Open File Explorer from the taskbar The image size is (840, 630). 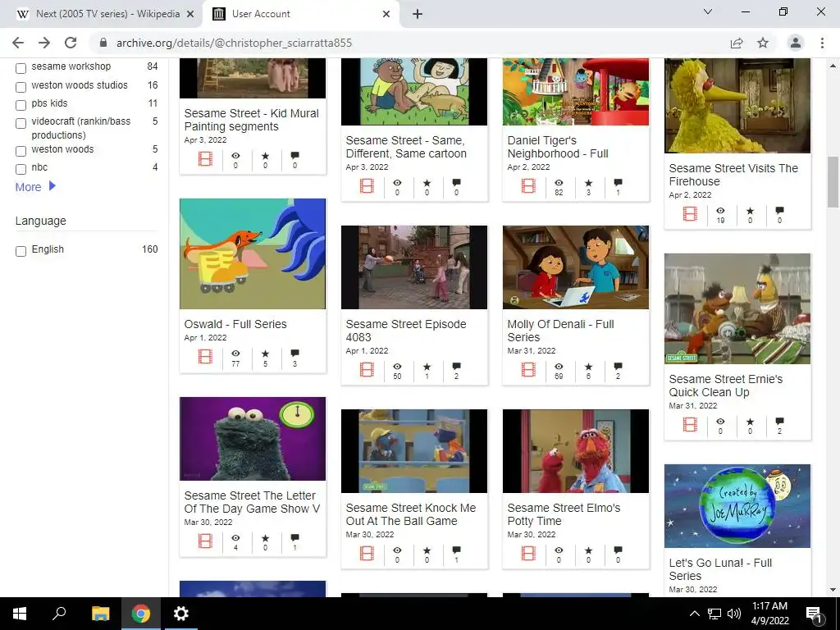pyautogui.click(x=100, y=614)
